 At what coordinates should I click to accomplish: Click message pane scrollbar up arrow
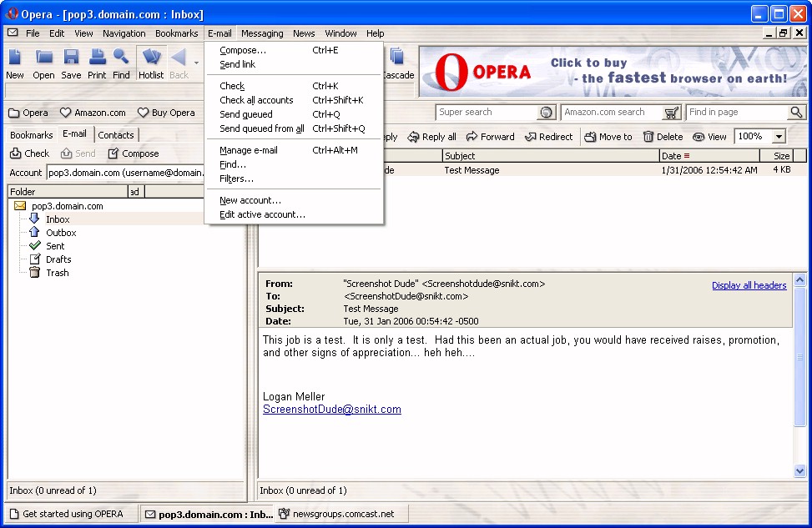click(799, 280)
